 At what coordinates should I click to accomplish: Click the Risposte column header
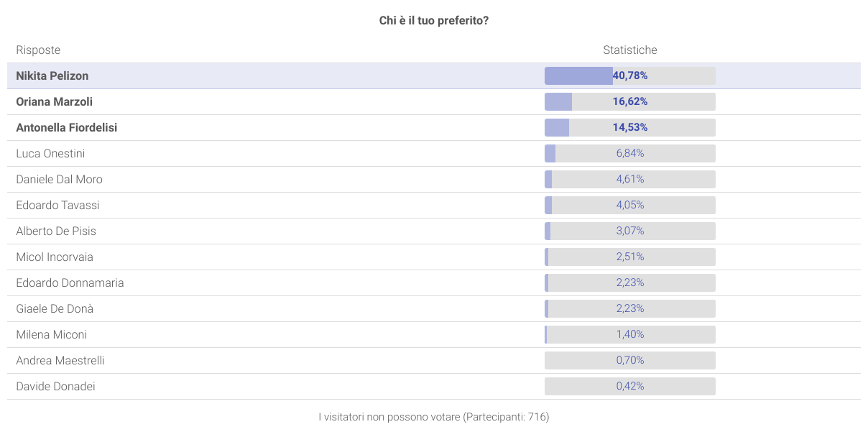[38, 50]
